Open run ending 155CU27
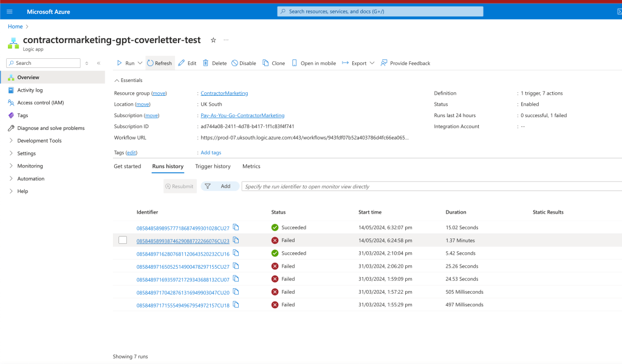 point(183,266)
